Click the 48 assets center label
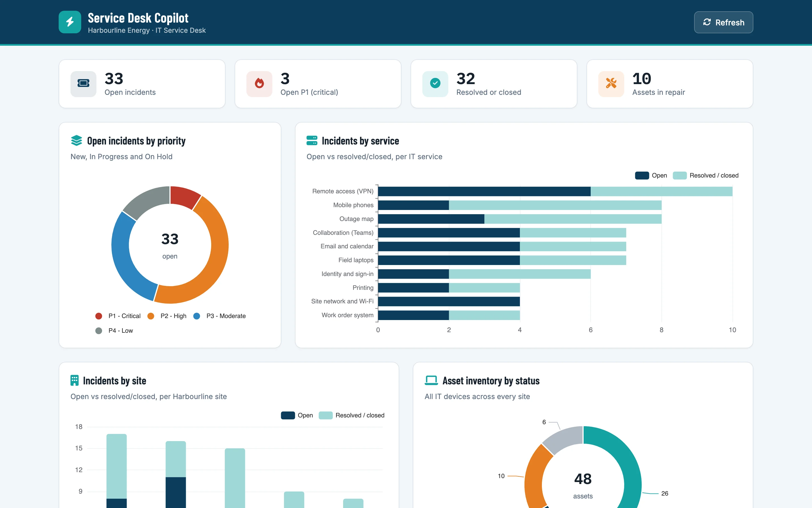This screenshot has height=508, width=812. 583,485
